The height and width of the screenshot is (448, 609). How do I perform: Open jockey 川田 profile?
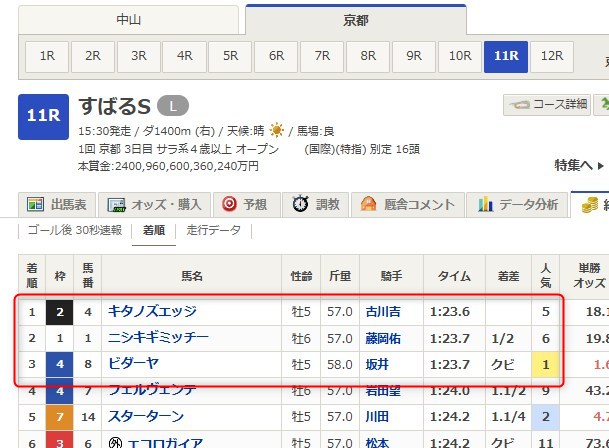pyautogui.click(x=377, y=417)
